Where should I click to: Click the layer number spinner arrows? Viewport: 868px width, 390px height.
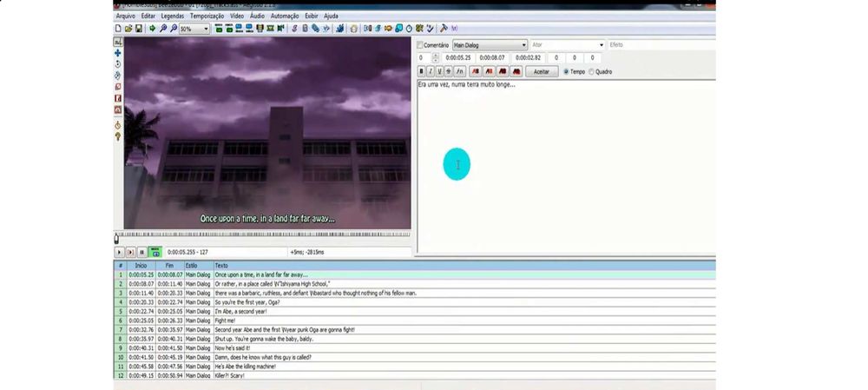click(435, 57)
